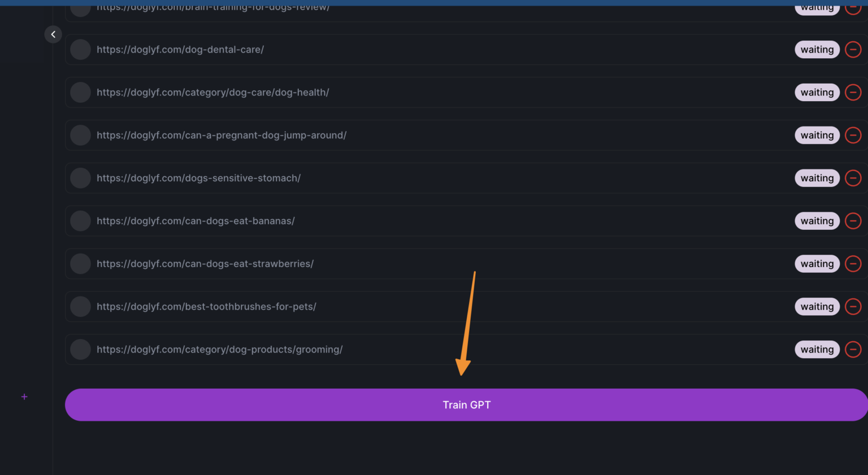Select circle beside dog-dental-care URL
The height and width of the screenshot is (475, 868).
coord(80,50)
